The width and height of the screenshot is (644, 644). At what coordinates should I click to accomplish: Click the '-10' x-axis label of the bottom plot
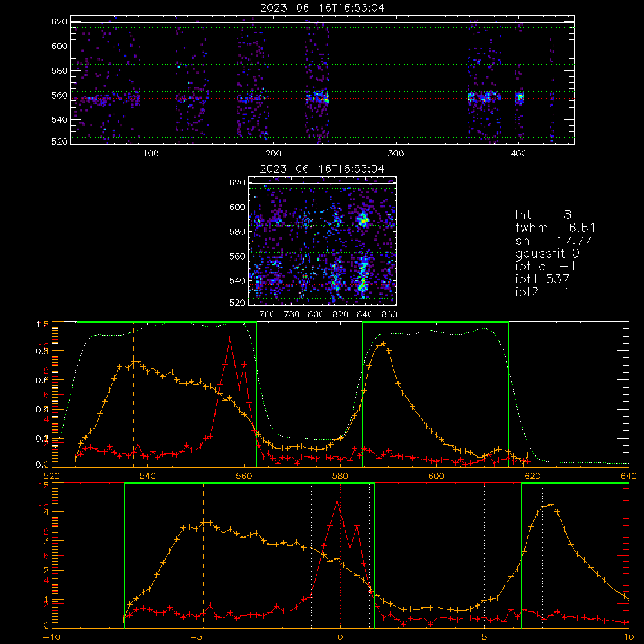click(52, 637)
